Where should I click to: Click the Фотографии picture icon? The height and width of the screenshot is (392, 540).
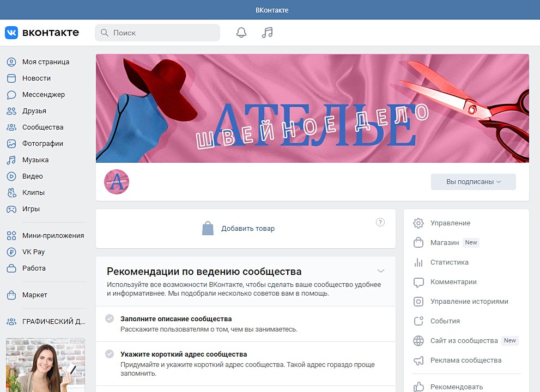pos(11,144)
